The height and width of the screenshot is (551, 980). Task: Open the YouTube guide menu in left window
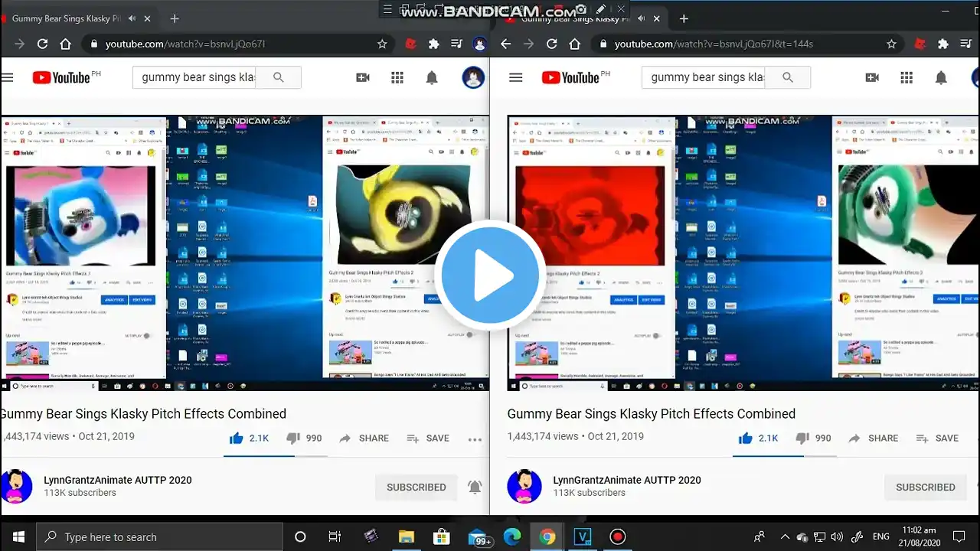pyautogui.click(x=8, y=77)
